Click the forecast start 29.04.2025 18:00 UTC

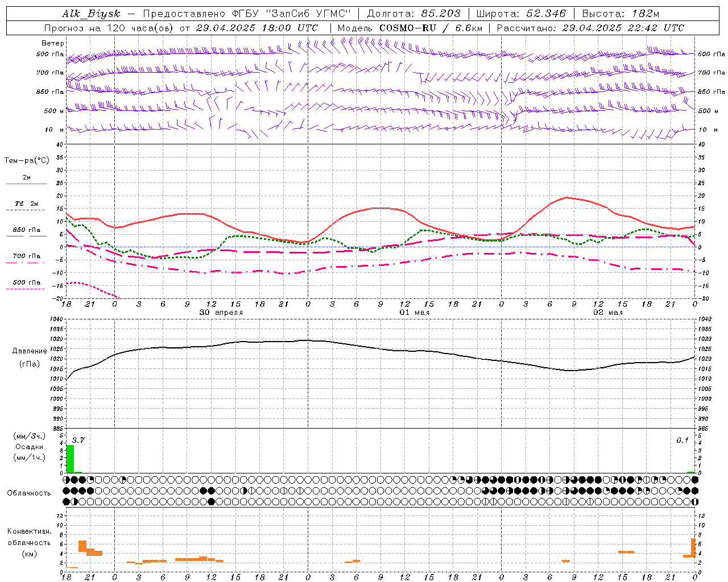tap(257, 28)
